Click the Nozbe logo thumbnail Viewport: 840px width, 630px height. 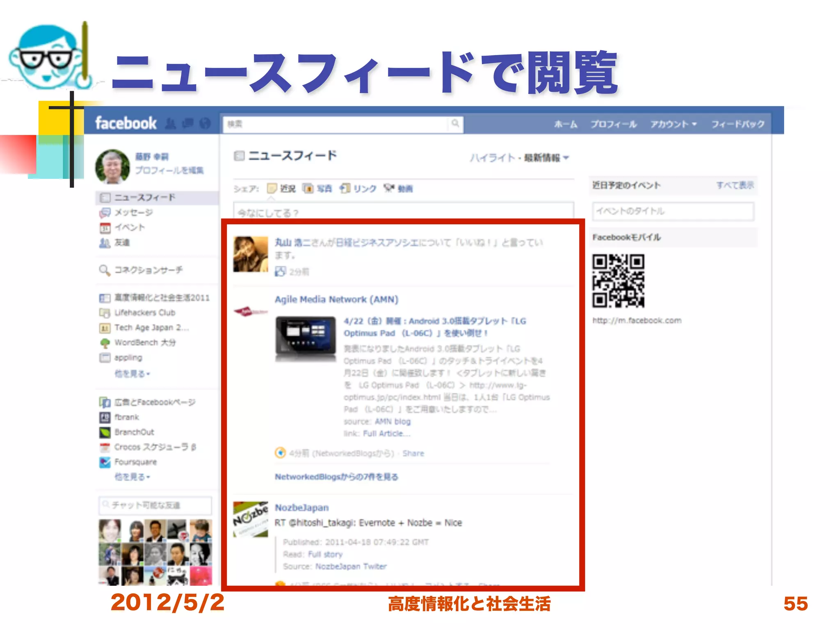(251, 519)
